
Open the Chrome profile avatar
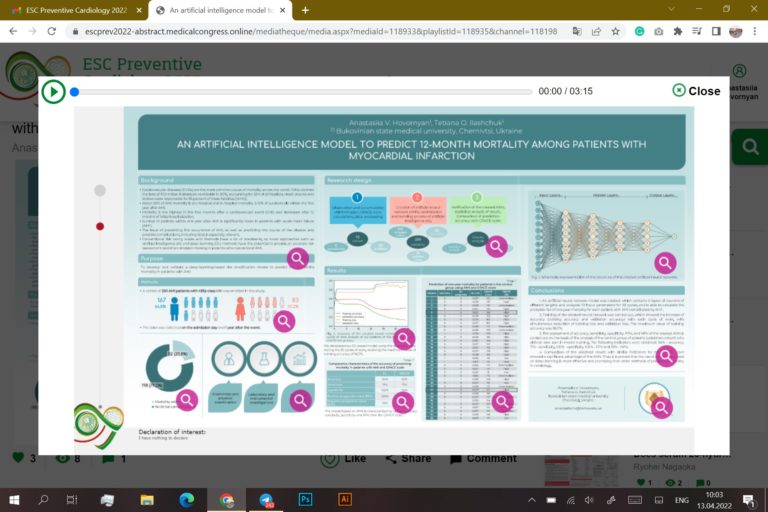click(x=736, y=31)
